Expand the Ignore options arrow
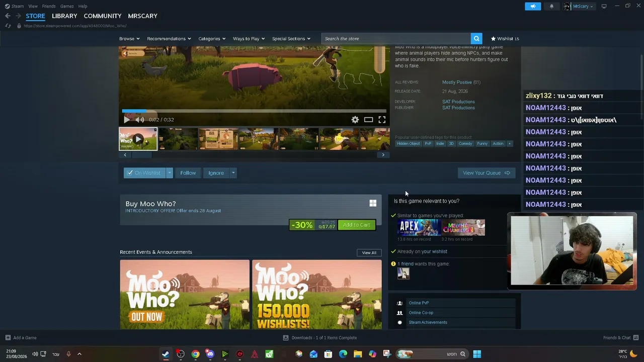This screenshot has height=362, width=644. 233,173
